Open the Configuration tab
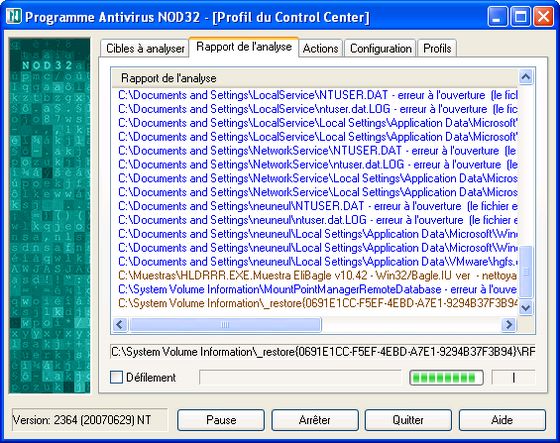Image resolution: width=560 pixels, height=443 pixels. (381, 48)
